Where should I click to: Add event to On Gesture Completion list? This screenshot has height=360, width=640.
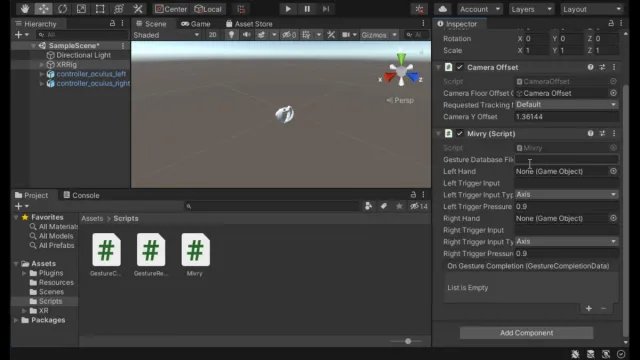point(589,309)
